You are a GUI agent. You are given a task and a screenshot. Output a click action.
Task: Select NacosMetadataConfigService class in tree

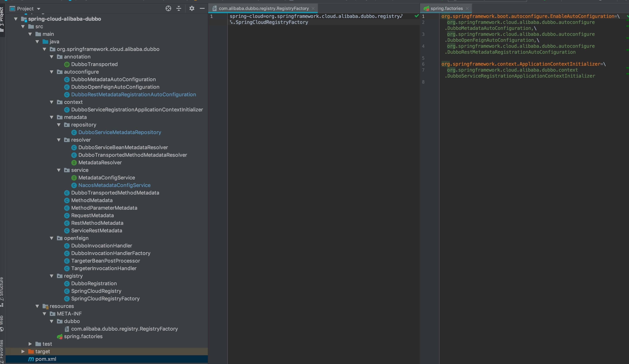(114, 185)
